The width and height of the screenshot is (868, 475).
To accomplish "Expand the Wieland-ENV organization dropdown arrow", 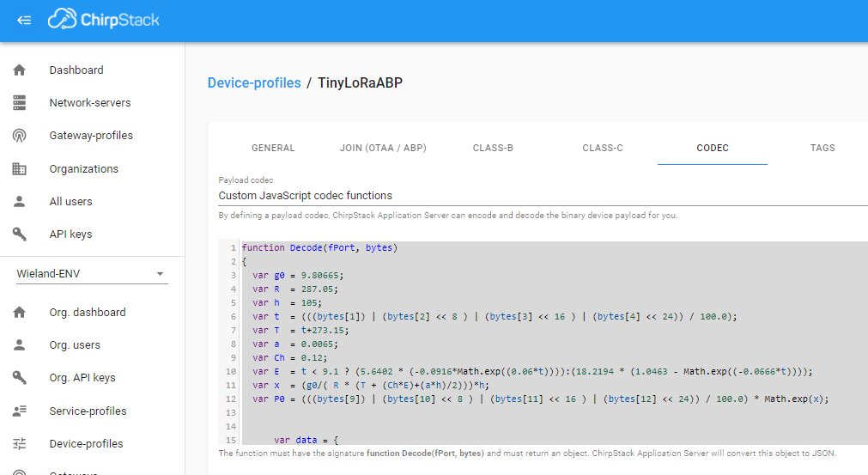I will 160,274.
